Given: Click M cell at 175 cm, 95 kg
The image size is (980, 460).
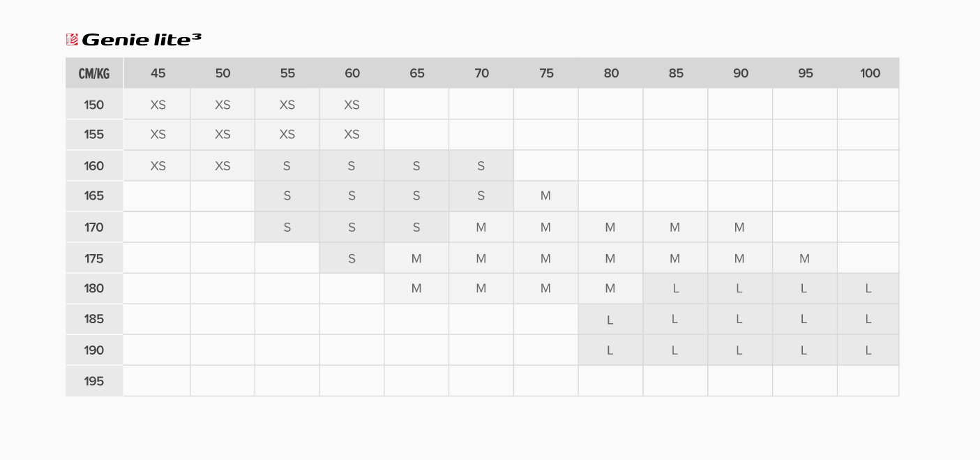Looking at the screenshot, I should [x=805, y=258].
